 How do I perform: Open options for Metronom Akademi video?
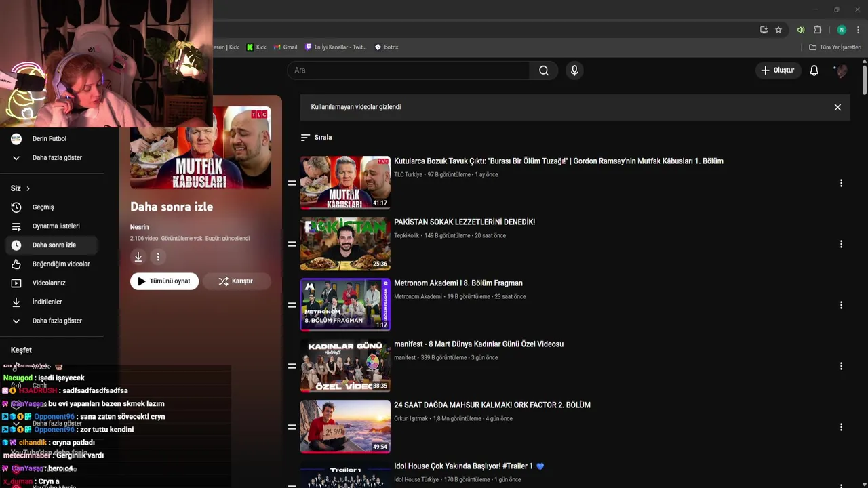point(841,305)
